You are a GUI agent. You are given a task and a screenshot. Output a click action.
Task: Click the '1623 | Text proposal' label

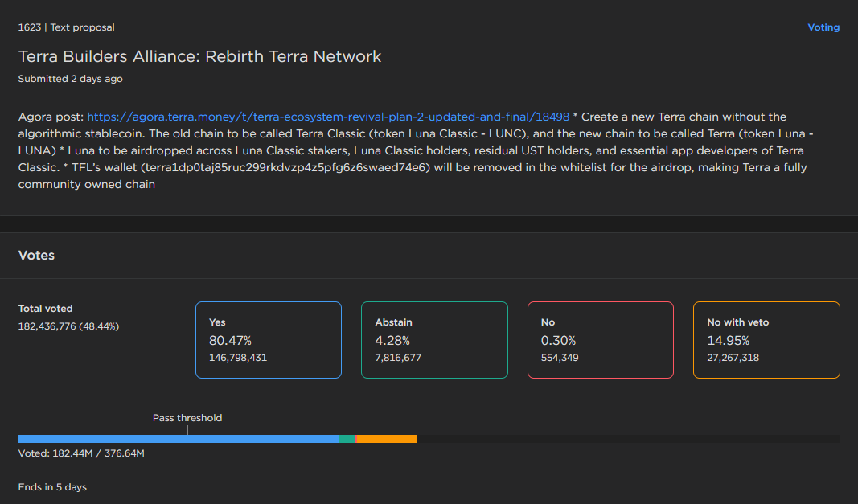point(66,27)
